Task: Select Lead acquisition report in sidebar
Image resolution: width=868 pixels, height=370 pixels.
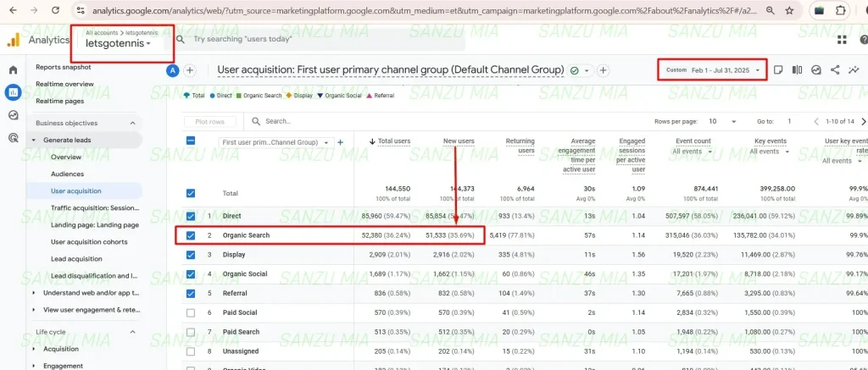Action: click(x=76, y=259)
